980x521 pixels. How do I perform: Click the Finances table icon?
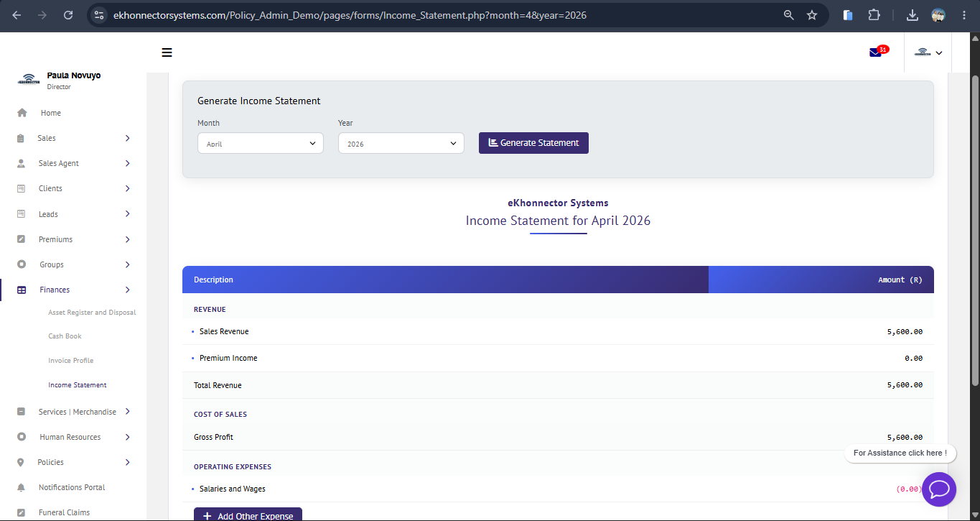pos(22,290)
